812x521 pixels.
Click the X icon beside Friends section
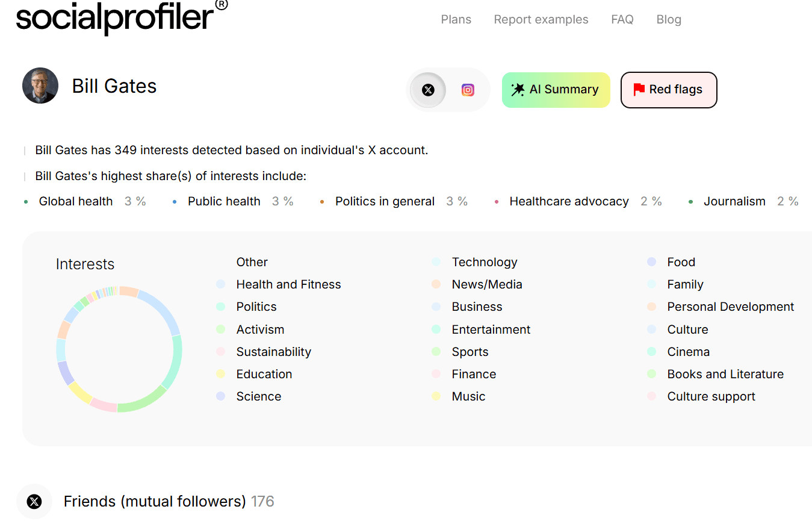[34, 501]
